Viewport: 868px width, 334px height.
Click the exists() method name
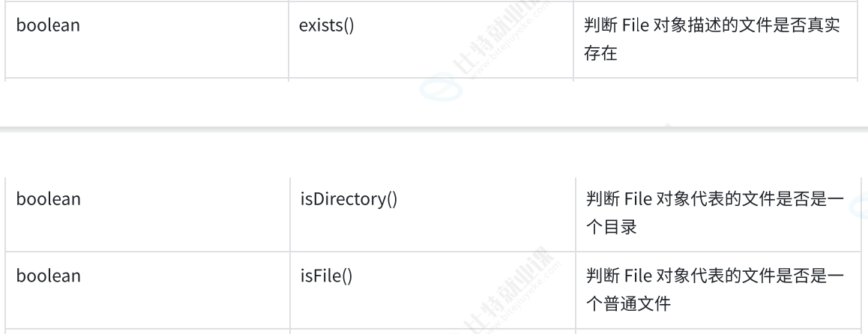[326, 25]
